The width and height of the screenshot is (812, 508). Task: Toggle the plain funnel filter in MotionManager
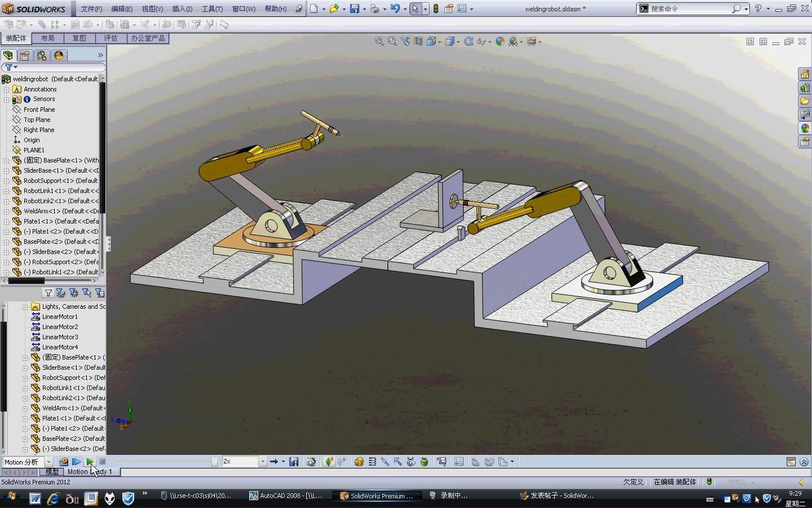[x=48, y=293]
